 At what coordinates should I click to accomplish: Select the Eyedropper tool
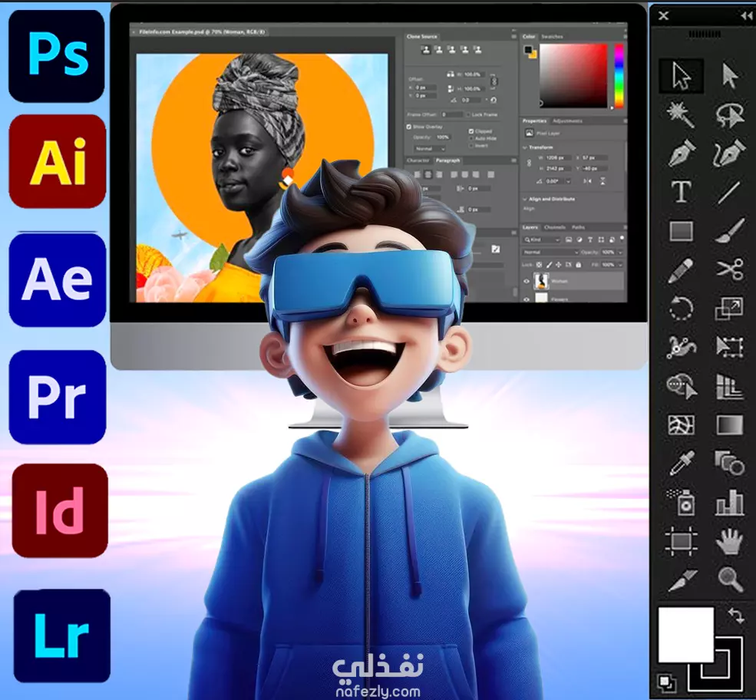point(682,464)
